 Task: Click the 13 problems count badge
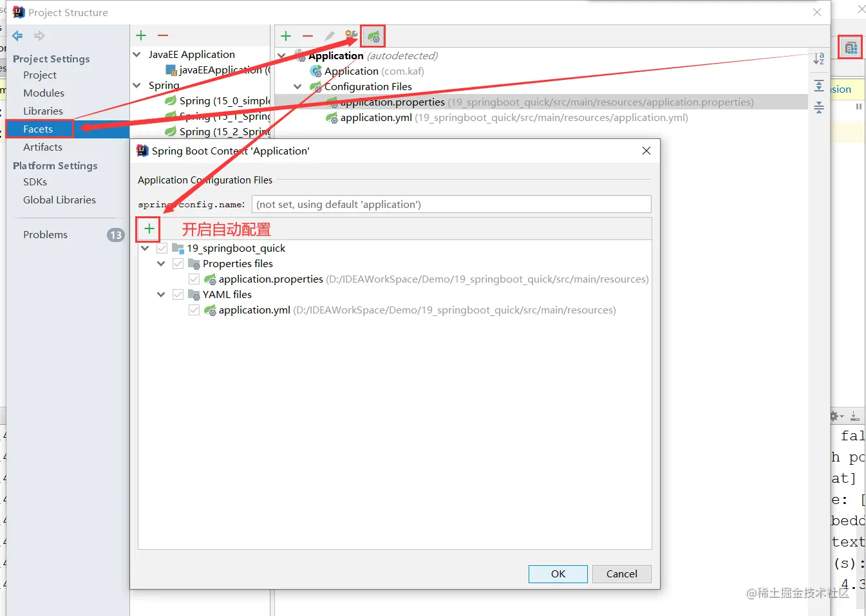point(116,235)
